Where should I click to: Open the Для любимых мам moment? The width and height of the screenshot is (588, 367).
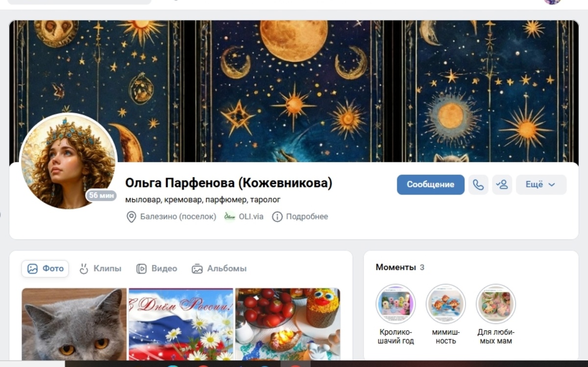click(495, 304)
